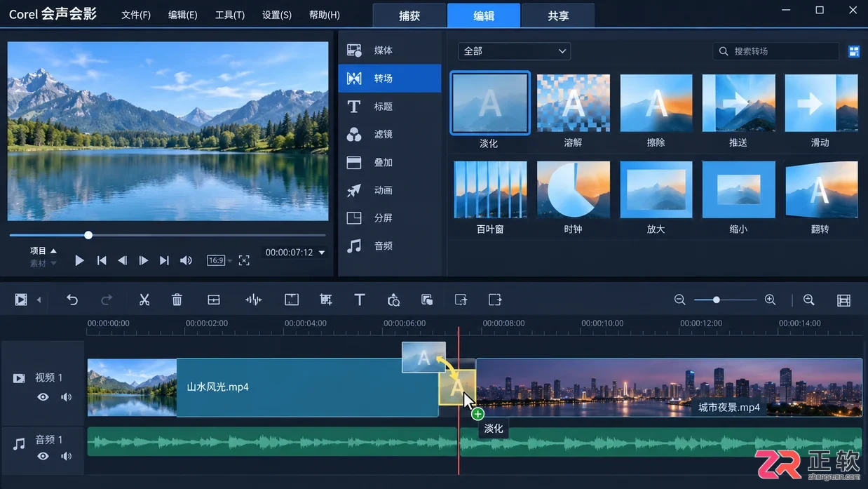Hide the 视频 1 track with eye icon

[43, 397]
